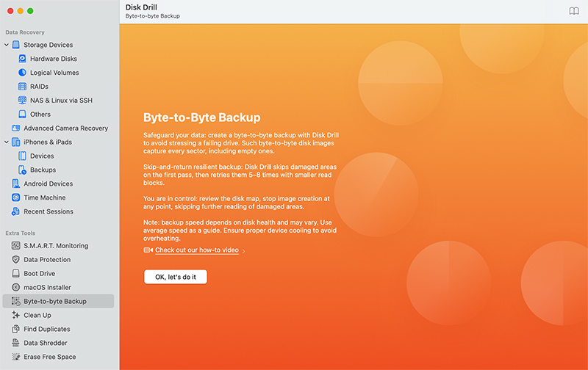Click the Erase Free Space icon
588x370 pixels.
pos(15,357)
